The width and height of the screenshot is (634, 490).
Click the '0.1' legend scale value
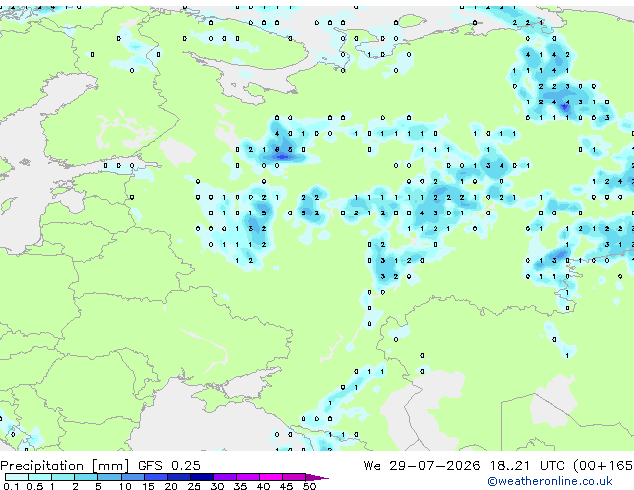[12, 486]
